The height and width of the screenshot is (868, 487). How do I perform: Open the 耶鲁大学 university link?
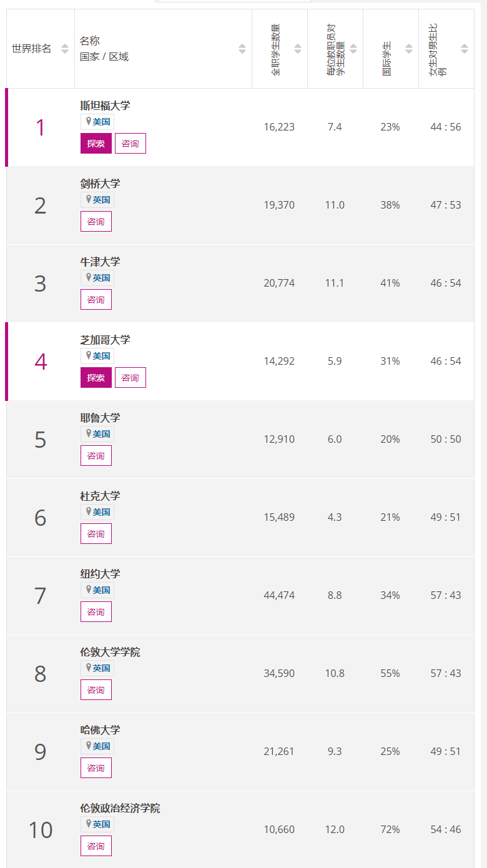click(x=100, y=418)
